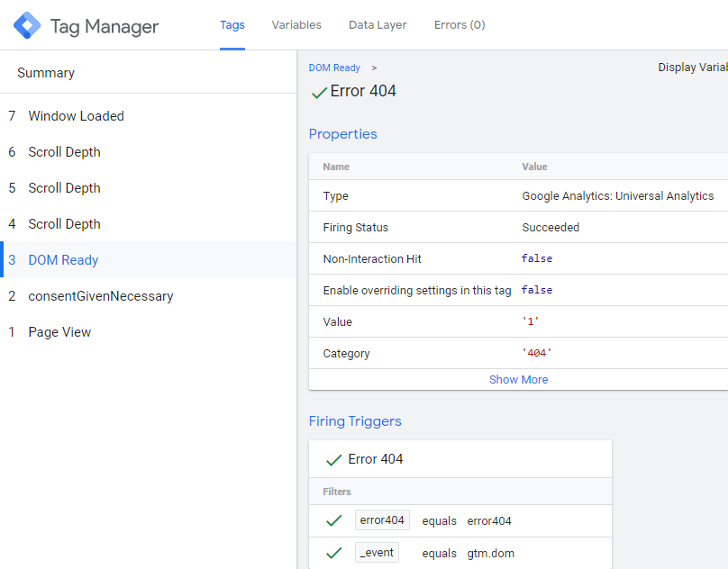Click the Display Variables option

pyautogui.click(x=693, y=68)
